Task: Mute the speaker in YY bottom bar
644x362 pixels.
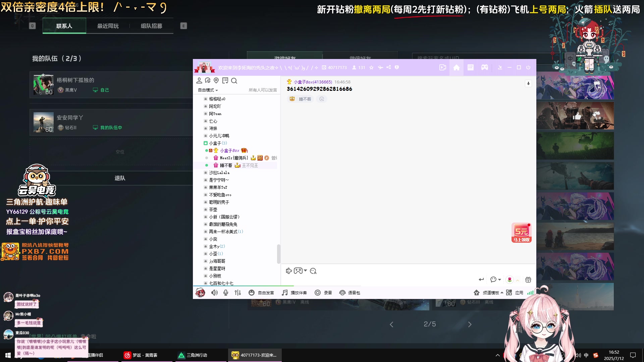Action: pyautogui.click(x=214, y=293)
